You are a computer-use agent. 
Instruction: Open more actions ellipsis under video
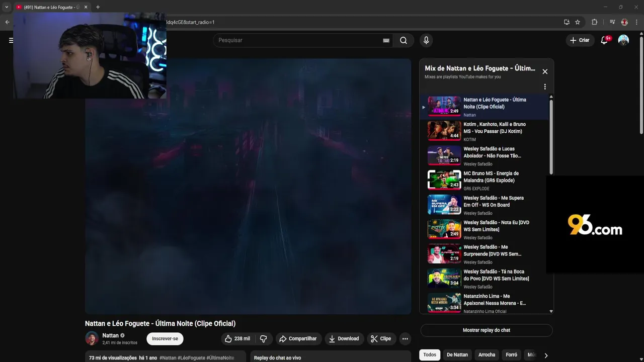tap(405, 338)
